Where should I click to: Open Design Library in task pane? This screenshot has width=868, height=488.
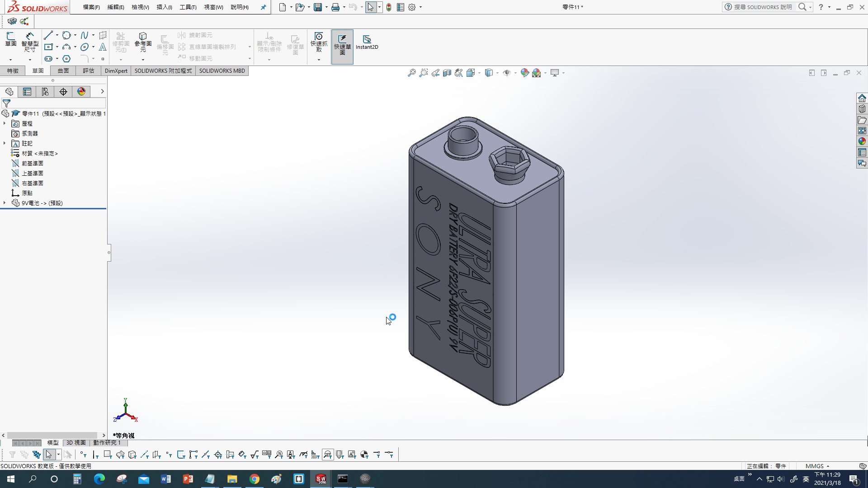click(x=862, y=109)
